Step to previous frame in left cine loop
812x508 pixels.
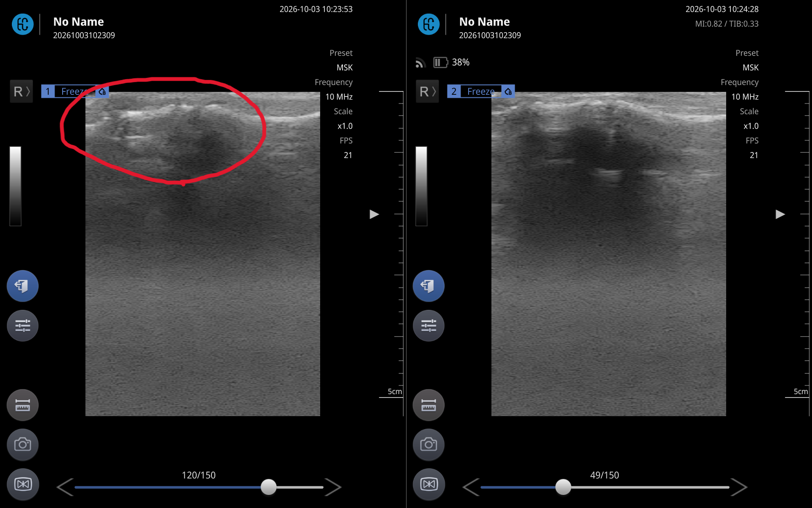point(65,487)
